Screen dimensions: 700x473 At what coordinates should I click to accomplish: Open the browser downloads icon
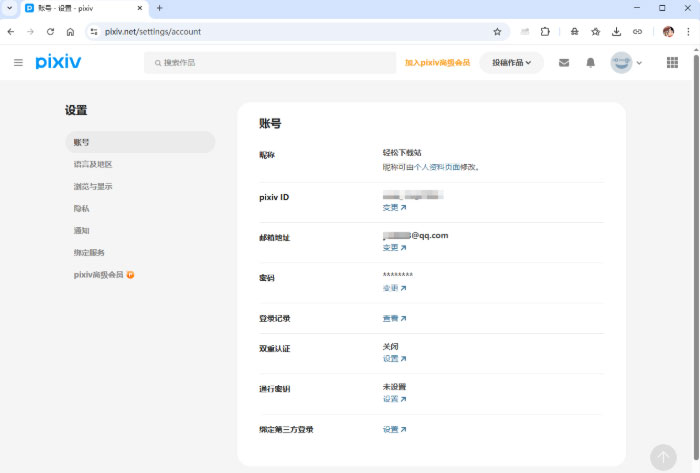click(x=616, y=32)
